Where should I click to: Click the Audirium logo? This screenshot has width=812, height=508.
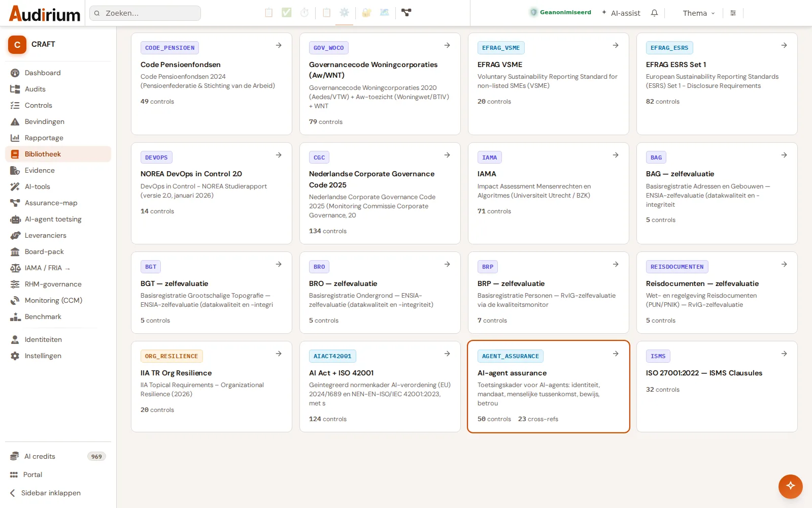tap(45, 13)
